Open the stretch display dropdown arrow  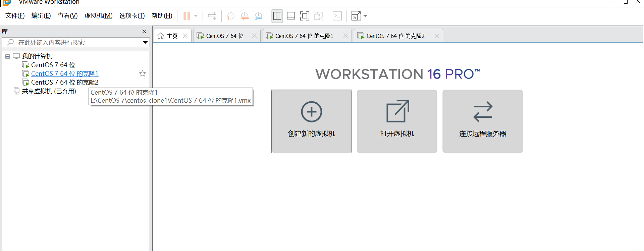click(x=365, y=16)
